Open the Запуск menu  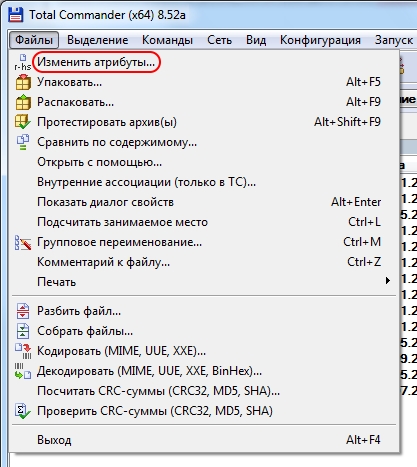pos(394,40)
